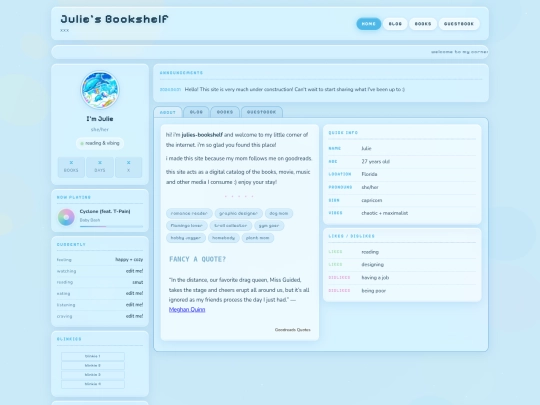Click 'being poor' in the Dislikes list
The width and height of the screenshot is (540, 405).
[374, 291]
